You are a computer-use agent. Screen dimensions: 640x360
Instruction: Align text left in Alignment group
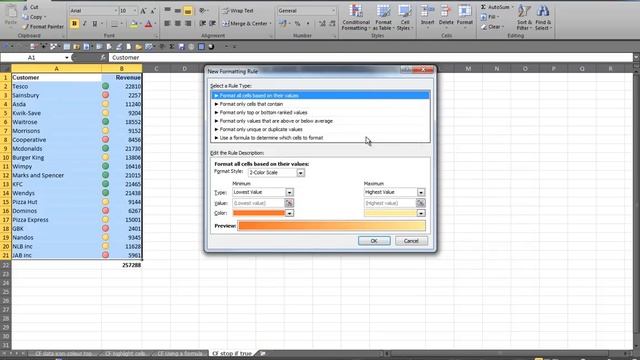point(167,24)
